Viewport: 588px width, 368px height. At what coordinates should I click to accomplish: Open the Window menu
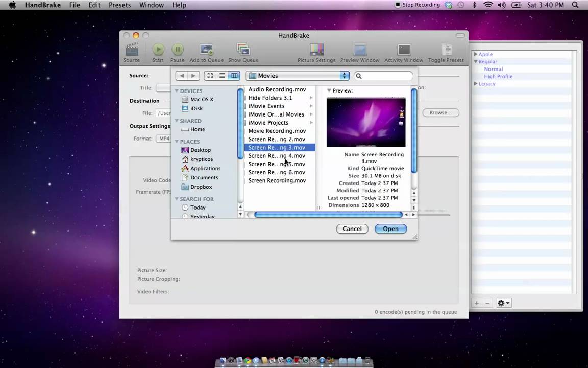pos(152,5)
